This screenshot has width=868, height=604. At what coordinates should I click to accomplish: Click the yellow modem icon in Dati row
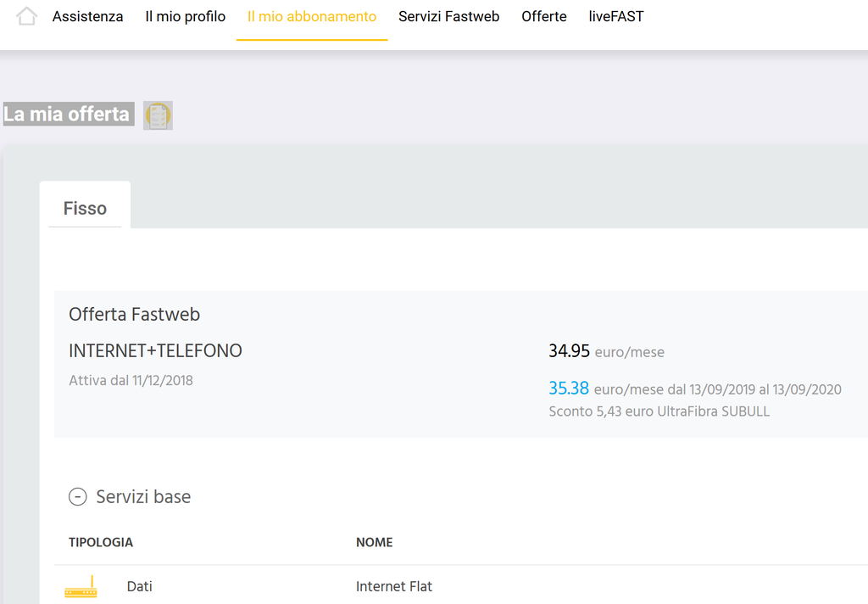(81, 587)
